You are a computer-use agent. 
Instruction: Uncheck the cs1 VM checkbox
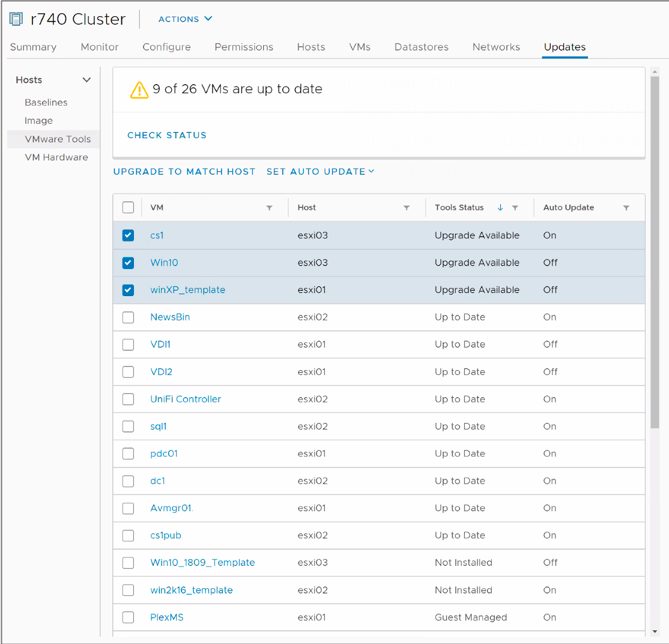click(128, 235)
